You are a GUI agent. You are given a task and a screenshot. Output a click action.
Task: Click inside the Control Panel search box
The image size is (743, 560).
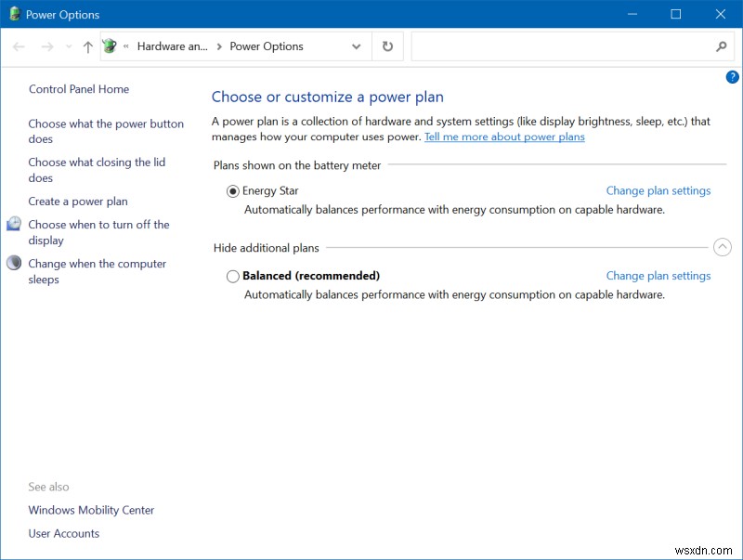(561, 46)
